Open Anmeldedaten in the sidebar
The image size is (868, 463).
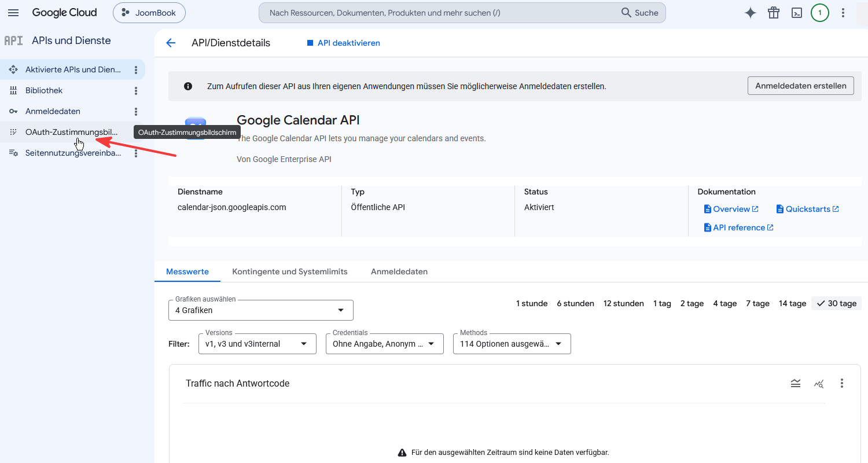pos(73,111)
